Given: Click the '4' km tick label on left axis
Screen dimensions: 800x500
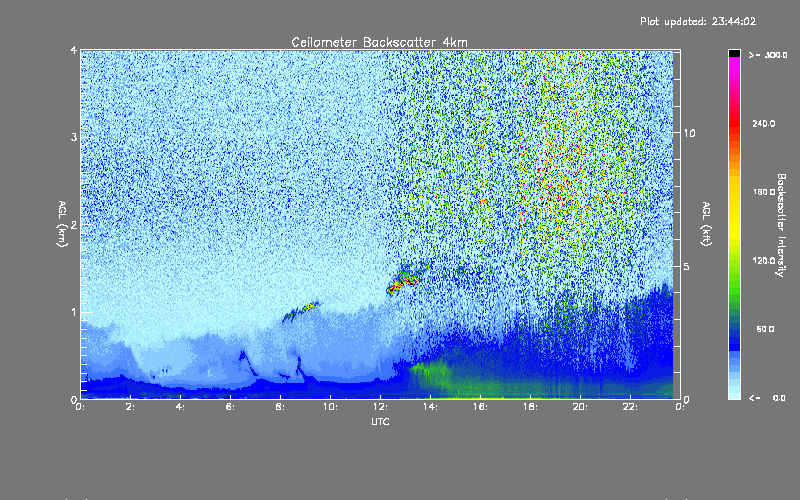Looking at the screenshot, I should coord(74,50).
